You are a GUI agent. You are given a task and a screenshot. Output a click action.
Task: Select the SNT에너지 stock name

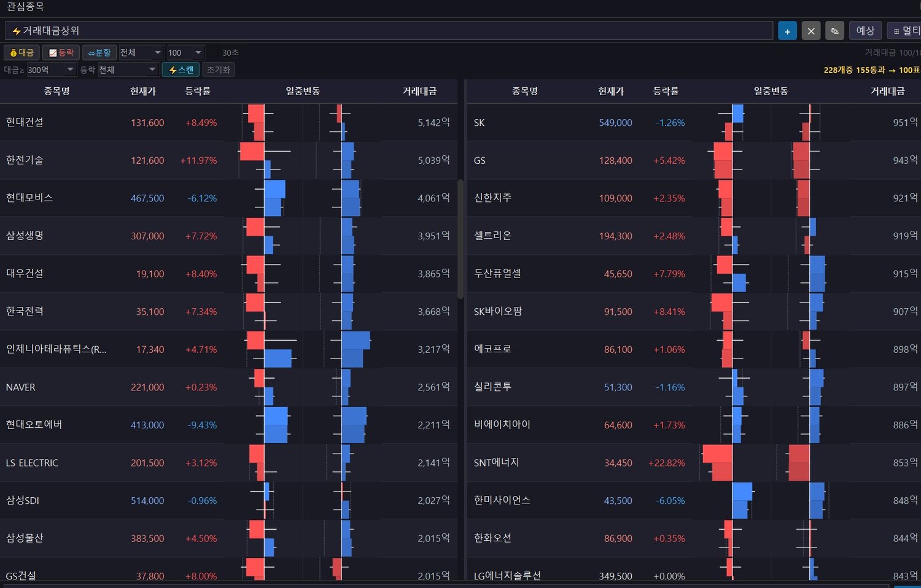497,463
